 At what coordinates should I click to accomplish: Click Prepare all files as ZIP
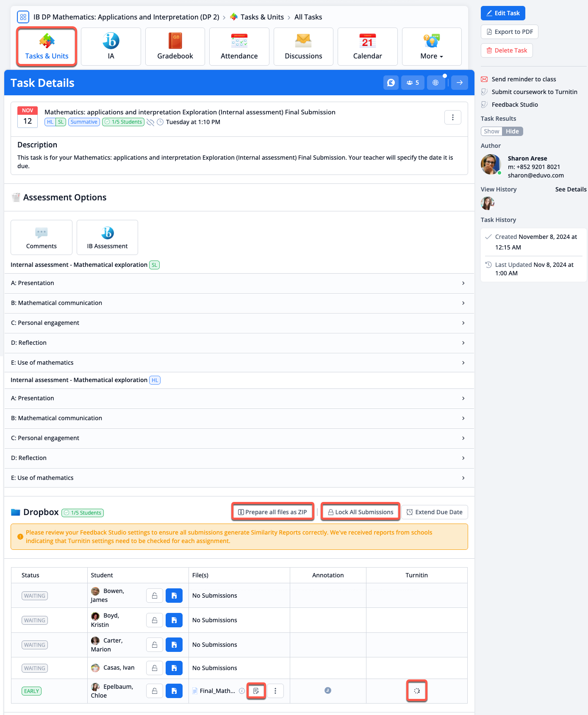pos(273,512)
